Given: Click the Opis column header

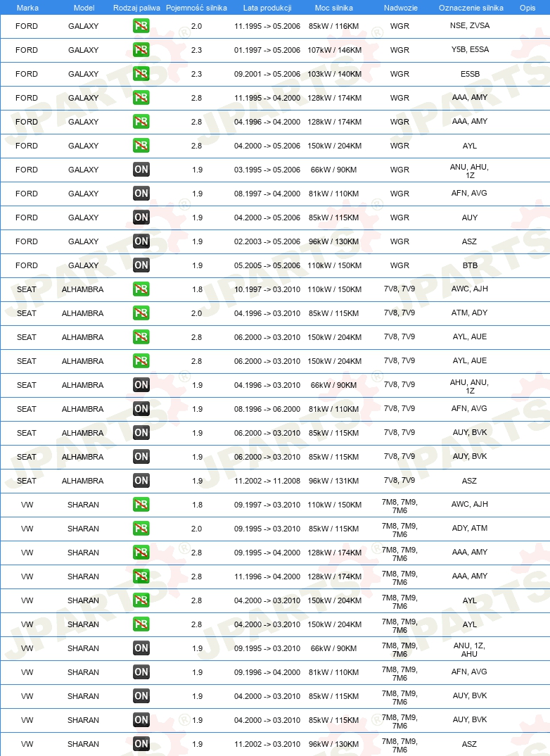Looking at the screenshot, I should click(x=528, y=8).
